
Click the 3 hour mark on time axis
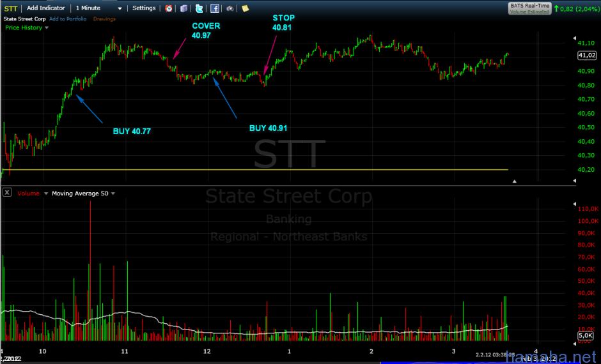(x=453, y=351)
